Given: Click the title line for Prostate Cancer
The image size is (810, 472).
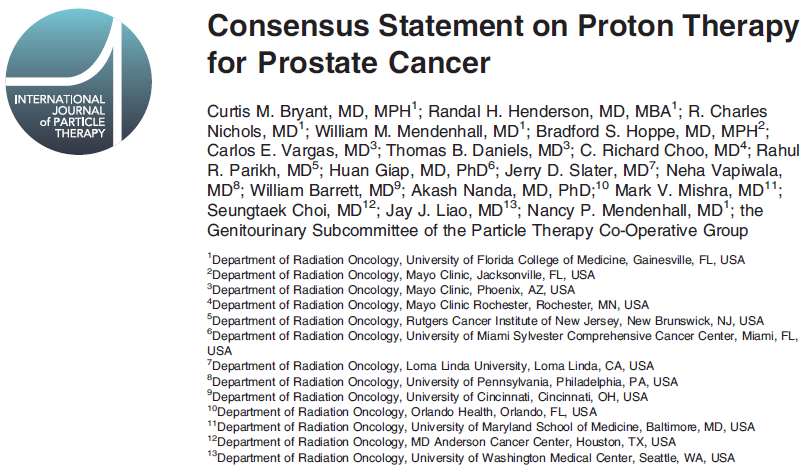Looking at the screenshot, I should (x=348, y=63).
